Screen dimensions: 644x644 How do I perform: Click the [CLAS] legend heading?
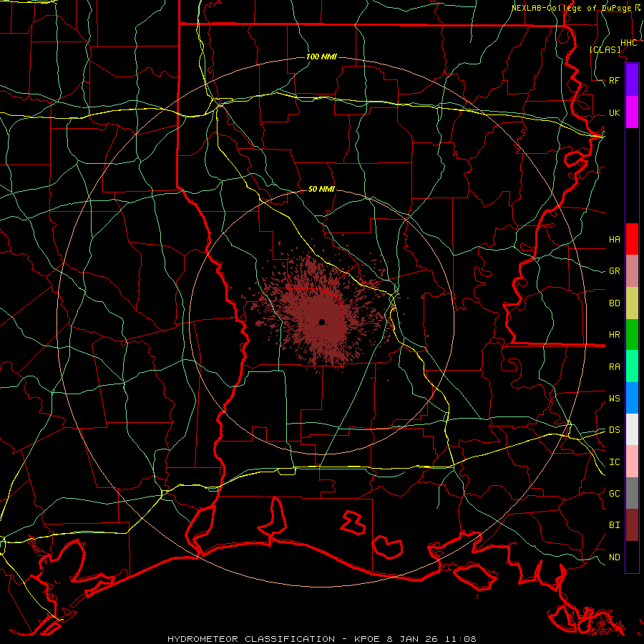pos(605,49)
